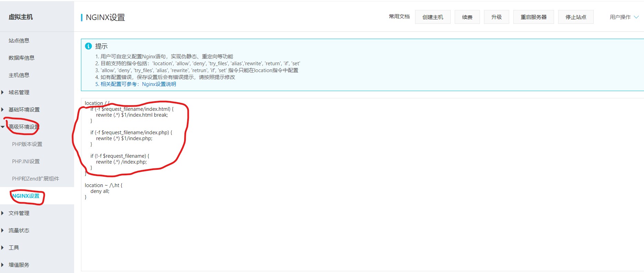Click the 升级 button

tap(496, 17)
